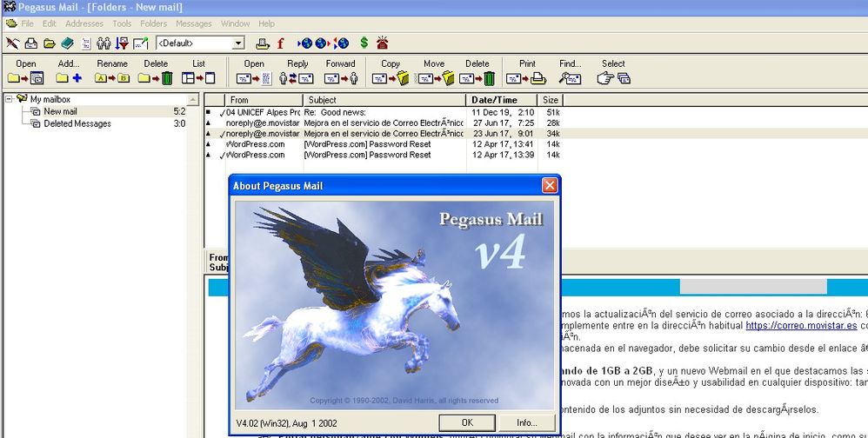Click Rename folder button
868x438 pixels.
112,72
